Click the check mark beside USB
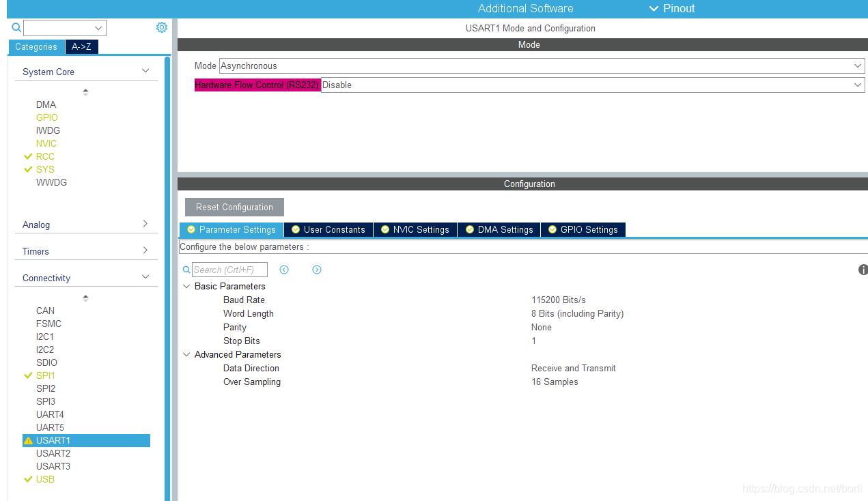868x501 pixels. (x=28, y=479)
